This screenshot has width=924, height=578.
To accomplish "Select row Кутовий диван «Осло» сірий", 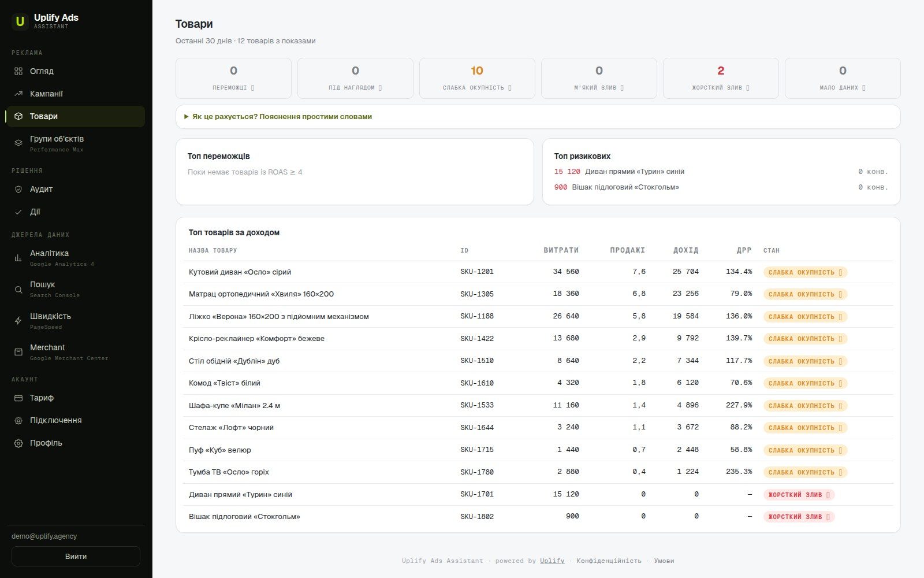I will 538,272.
